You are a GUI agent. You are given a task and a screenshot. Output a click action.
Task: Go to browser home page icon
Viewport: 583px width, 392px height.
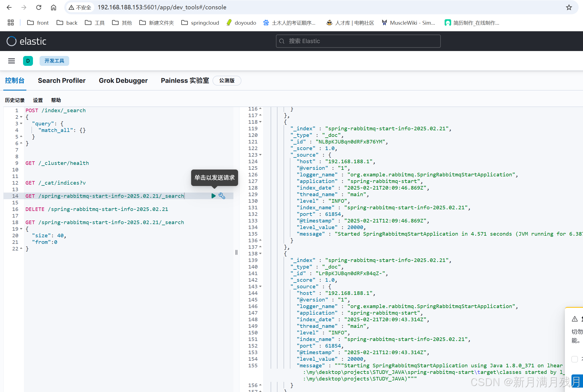pyautogui.click(x=54, y=7)
